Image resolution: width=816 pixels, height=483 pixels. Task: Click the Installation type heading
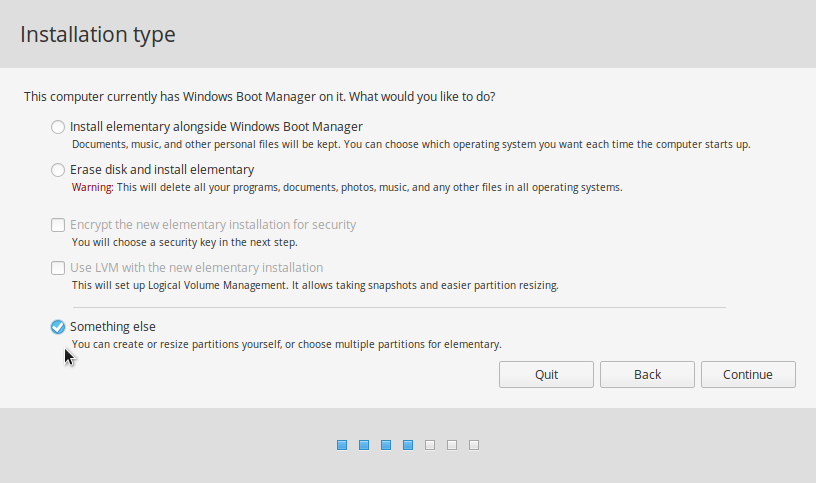[98, 34]
